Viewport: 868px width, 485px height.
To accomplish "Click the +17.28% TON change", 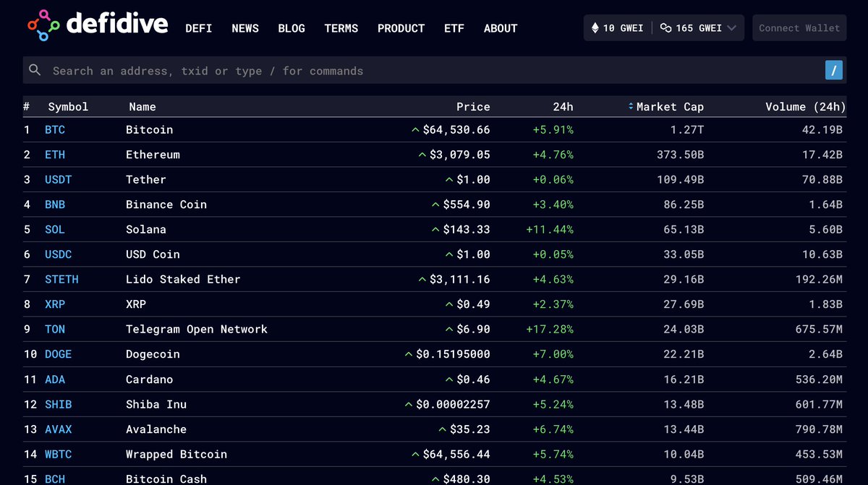I will (550, 330).
